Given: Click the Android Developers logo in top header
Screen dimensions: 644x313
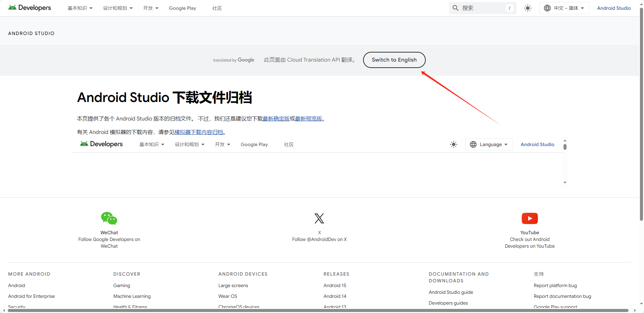Looking at the screenshot, I should pos(30,8).
